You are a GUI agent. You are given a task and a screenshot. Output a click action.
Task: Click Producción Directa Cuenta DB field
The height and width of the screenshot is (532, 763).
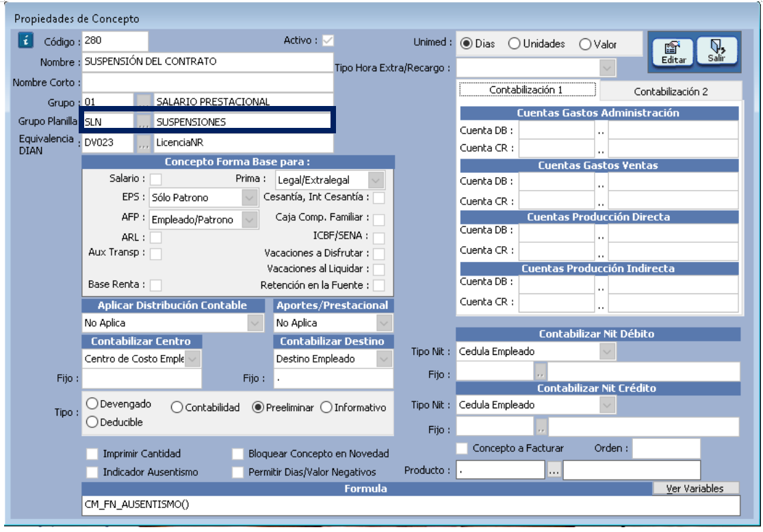click(556, 232)
